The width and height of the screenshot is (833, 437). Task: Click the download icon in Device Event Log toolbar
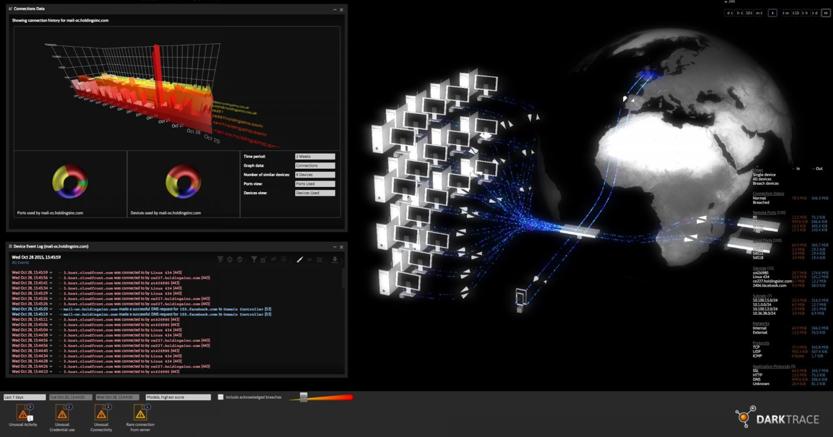click(335, 260)
